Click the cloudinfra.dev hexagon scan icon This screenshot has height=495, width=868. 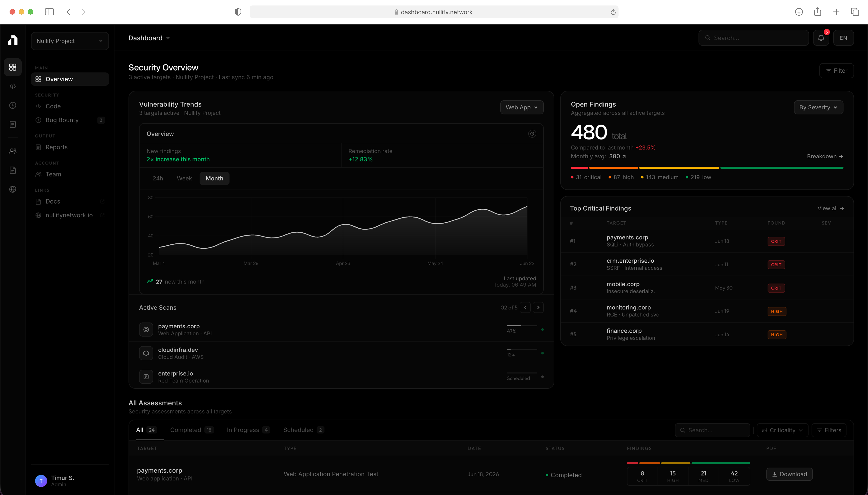[146, 353]
